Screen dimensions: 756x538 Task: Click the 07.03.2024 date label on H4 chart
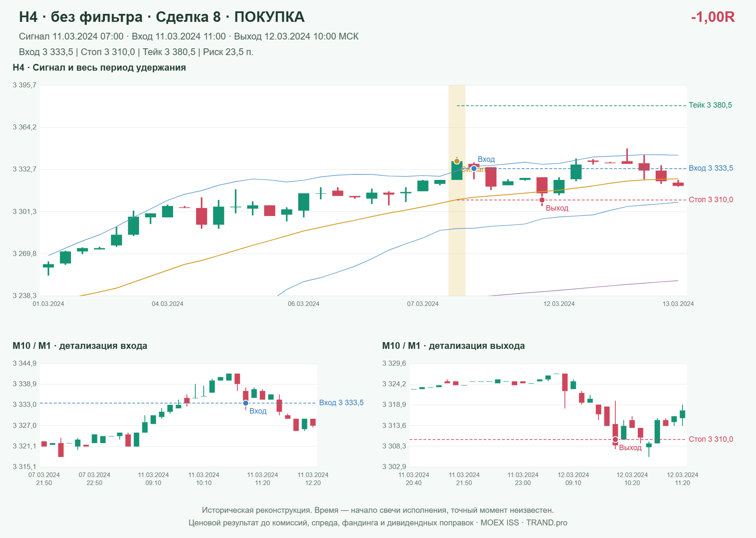point(423,304)
